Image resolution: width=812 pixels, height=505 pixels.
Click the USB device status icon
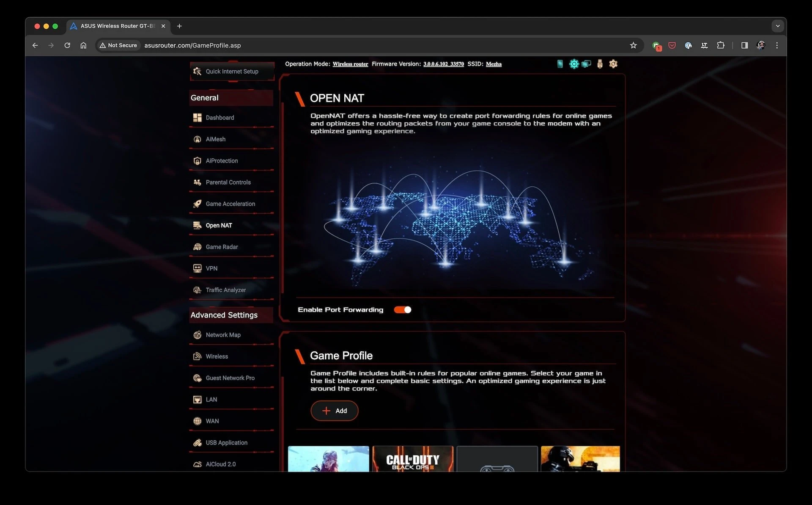point(600,64)
